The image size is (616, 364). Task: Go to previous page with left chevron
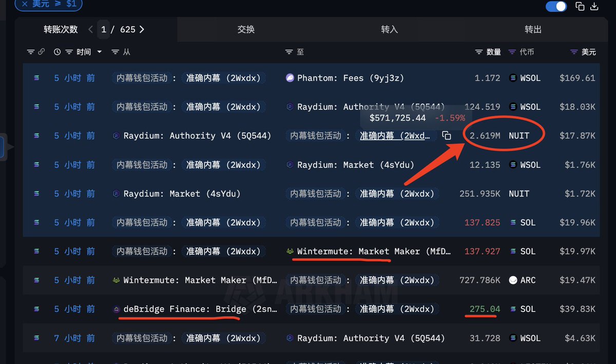(90, 29)
